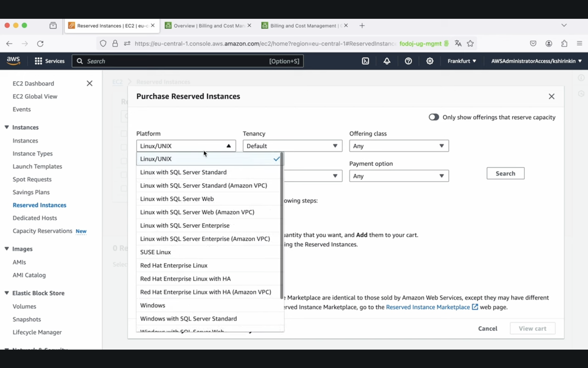The image size is (588, 368).
Task: Open the Offering class dropdown
Action: click(x=399, y=146)
